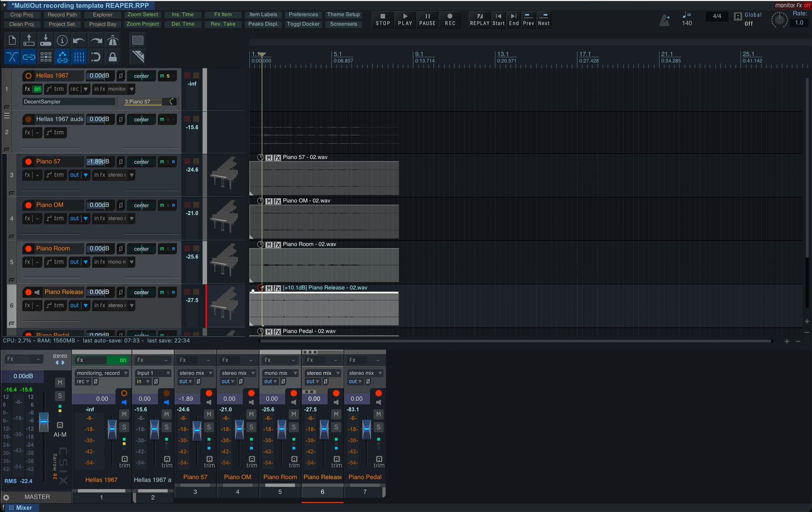Toggle phase invert on Piano OM track
This screenshot has height=512, width=812.
click(121, 205)
